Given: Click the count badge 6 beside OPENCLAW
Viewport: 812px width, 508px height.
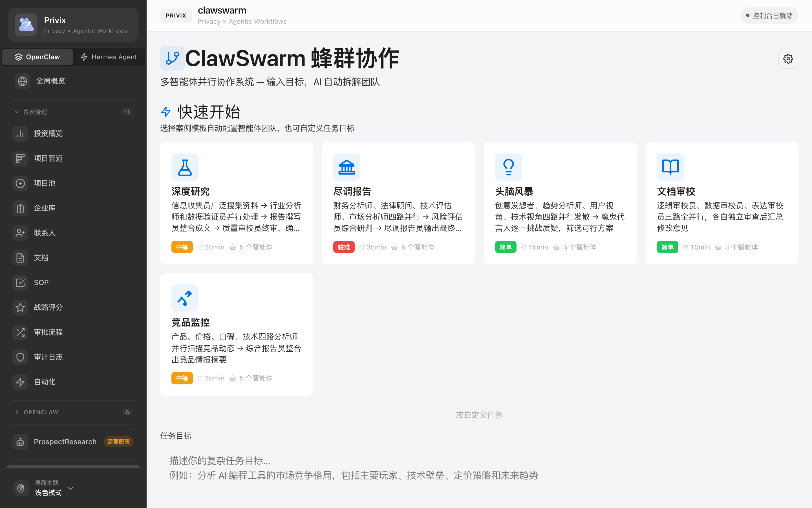Looking at the screenshot, I should click(127, 412).
